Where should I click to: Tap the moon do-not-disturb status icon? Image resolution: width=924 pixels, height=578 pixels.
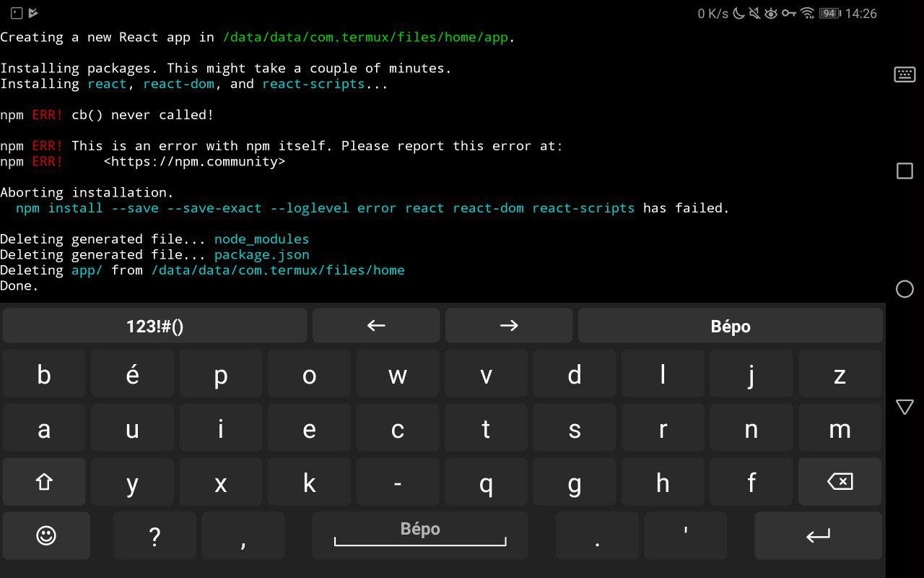[738, 13]
